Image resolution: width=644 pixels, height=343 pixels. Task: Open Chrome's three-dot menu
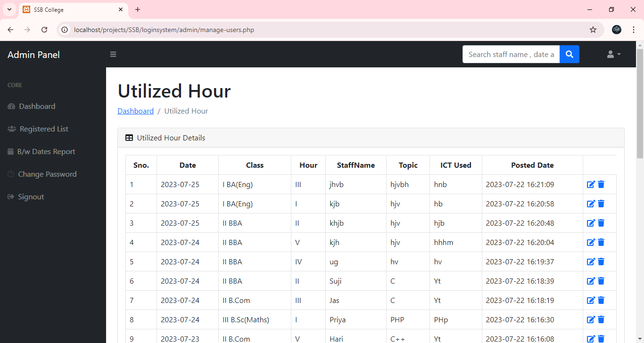pyautogui.click(x=634, y=29)
